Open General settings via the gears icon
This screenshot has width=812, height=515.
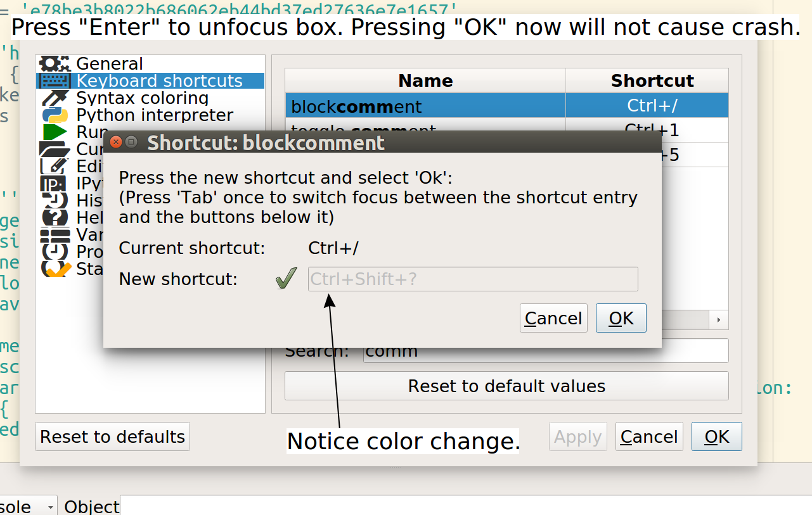pos(55,63)
